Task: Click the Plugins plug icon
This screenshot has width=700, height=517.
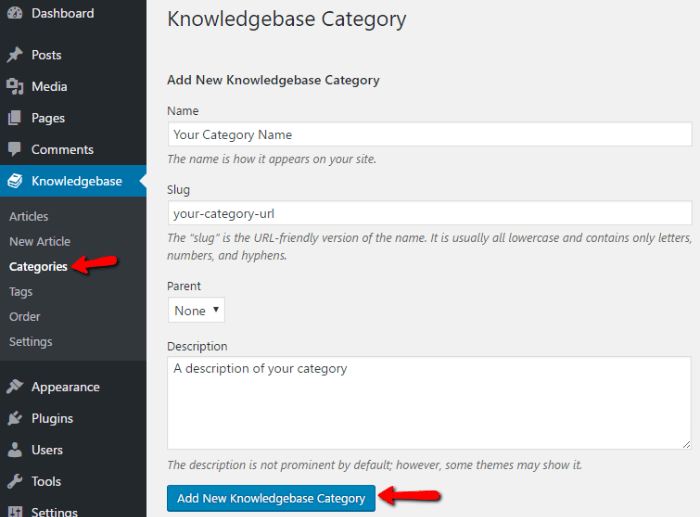Action: (x=15, y=418)
